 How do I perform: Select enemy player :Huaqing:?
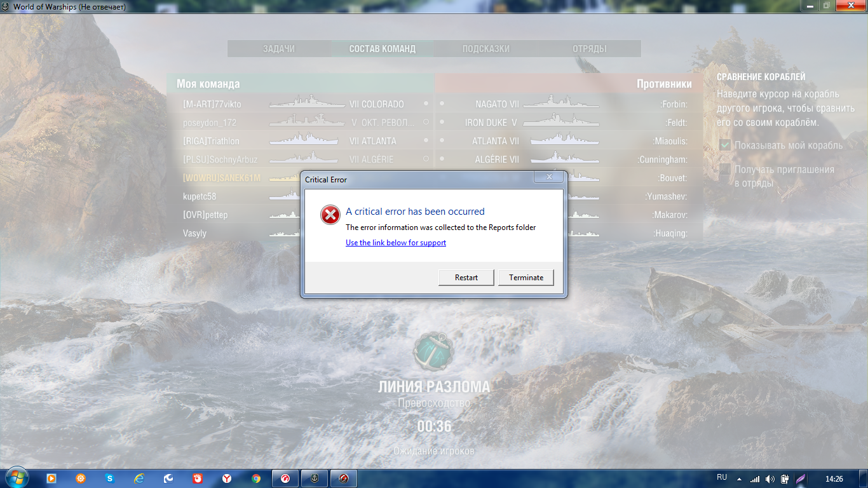pos(670,233)
